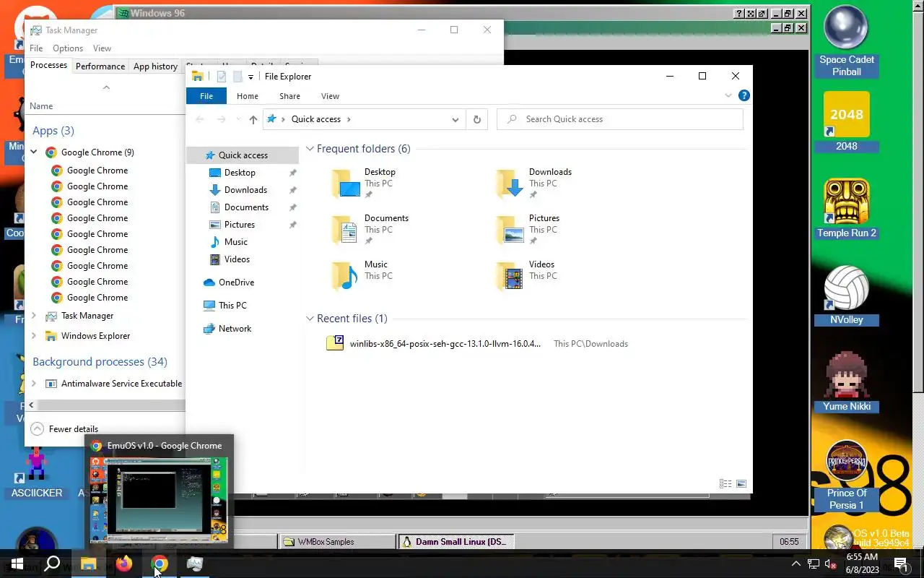Expand the Windows Explorer process row
This screenshot has width=924, height=578.
click(34, 336)
